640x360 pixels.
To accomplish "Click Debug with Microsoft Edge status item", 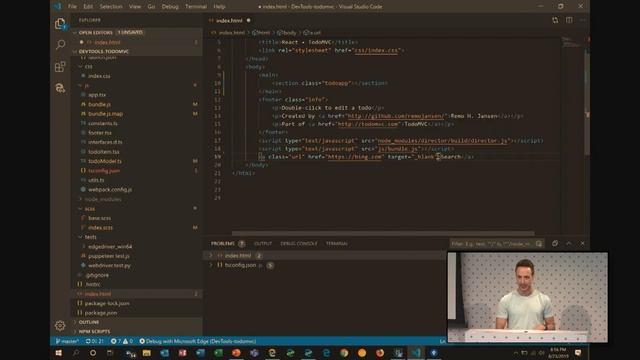I will tap(198, 341).
